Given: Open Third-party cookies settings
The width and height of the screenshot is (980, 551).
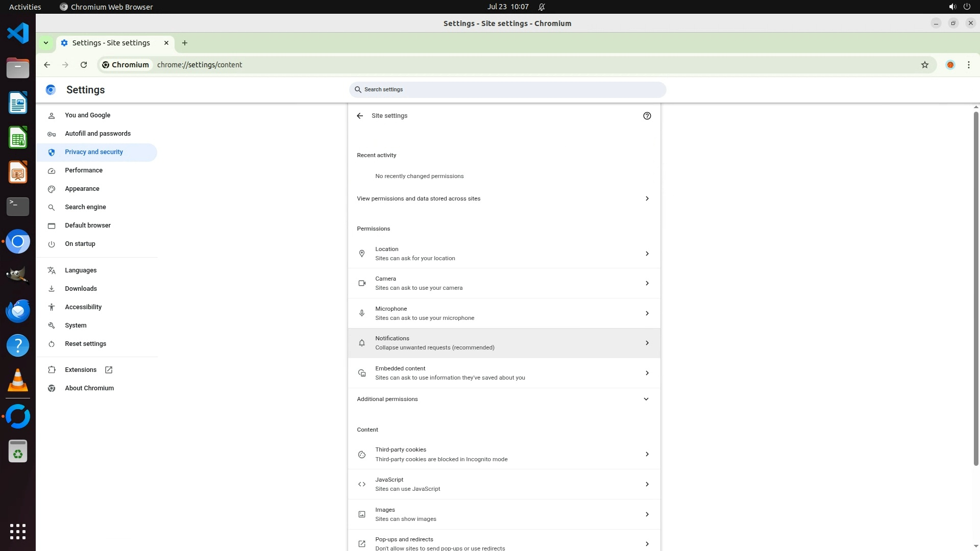Looking at the screenshot, I should click(x=503, y=454).
